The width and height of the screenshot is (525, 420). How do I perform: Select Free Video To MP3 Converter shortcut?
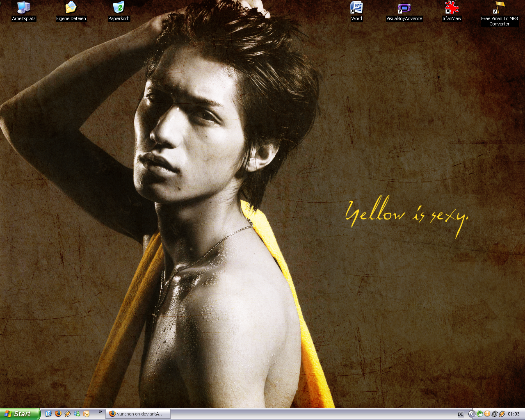[x=499, y=14]
